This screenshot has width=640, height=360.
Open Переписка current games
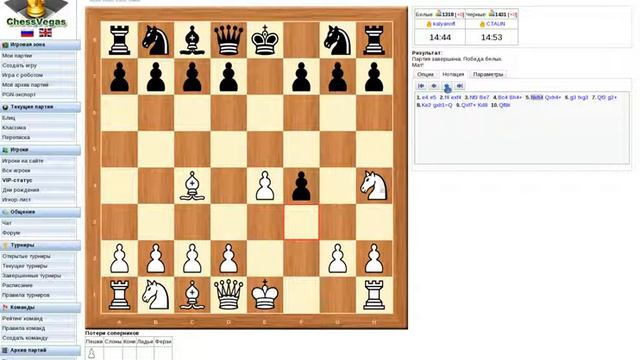16,138
